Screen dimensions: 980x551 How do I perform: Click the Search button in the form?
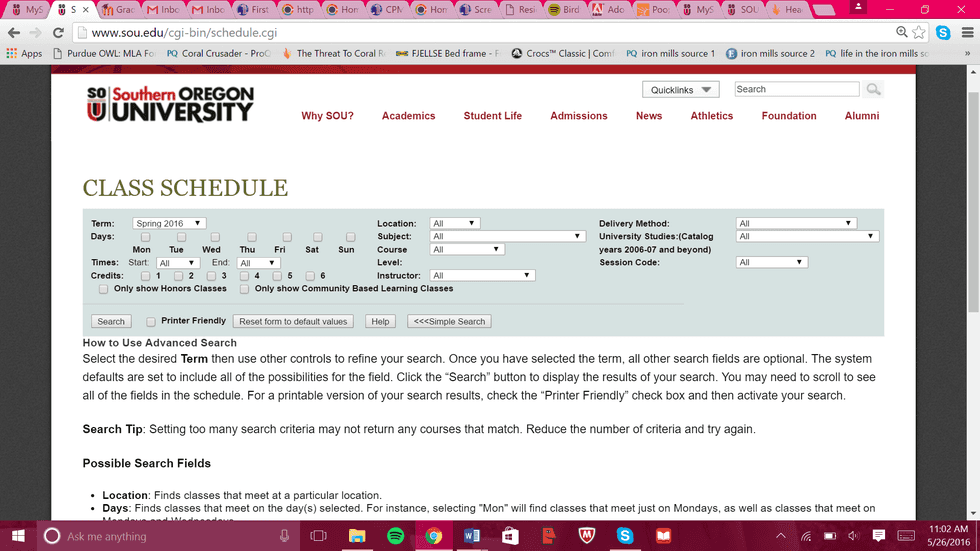[x=111, y=321]
